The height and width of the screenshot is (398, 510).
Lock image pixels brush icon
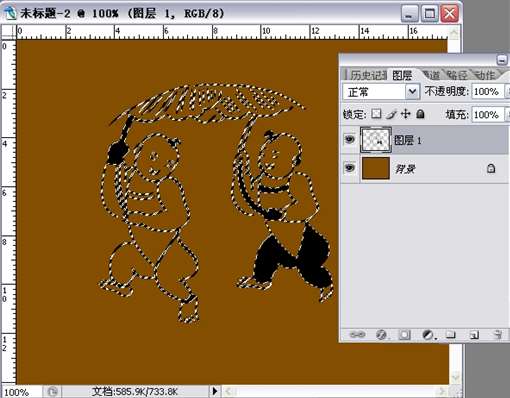(x=391, y=114)
